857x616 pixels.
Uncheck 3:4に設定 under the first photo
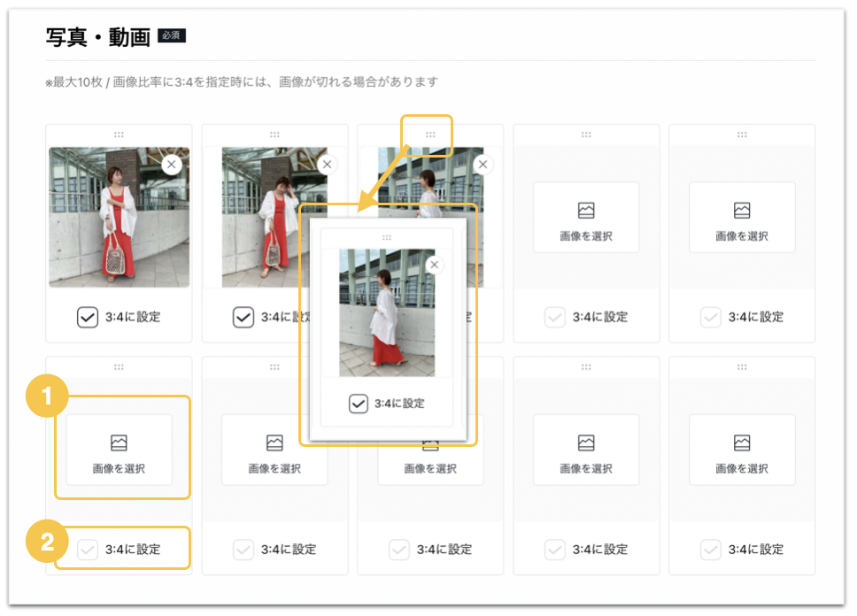[x=88, y=317]
